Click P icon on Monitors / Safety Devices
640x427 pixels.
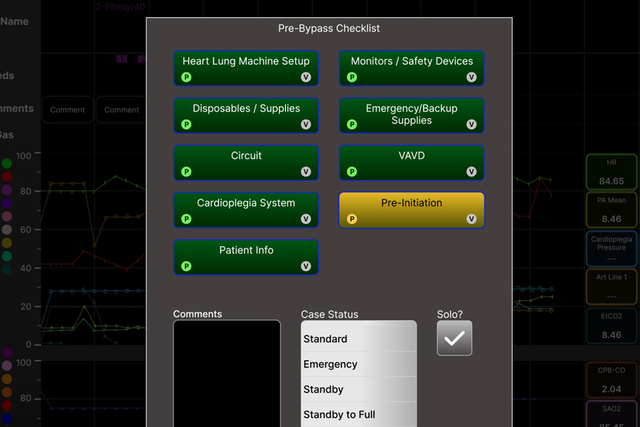coord(352,77)
